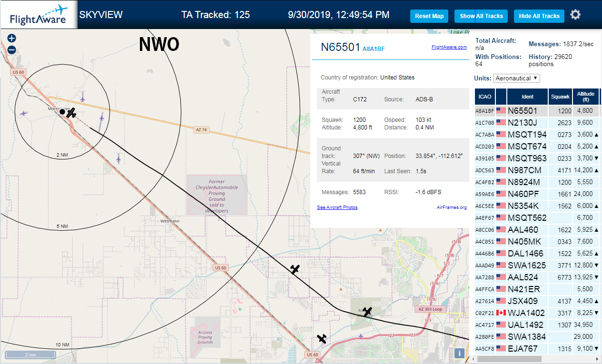
Task: Click the black airport dot at Morristown
Action: [62, 112]
